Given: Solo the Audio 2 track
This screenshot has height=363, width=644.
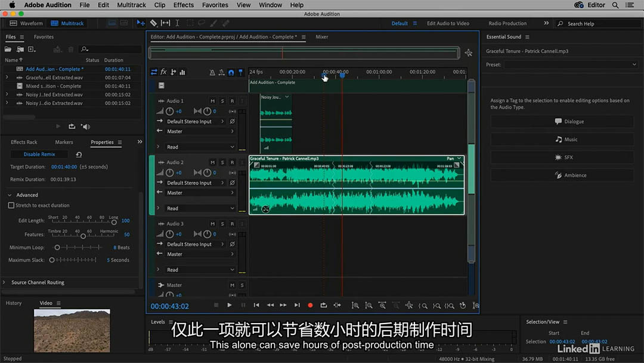Looking at the screenshot, I should pyautogui.click(x=222, y=162).
